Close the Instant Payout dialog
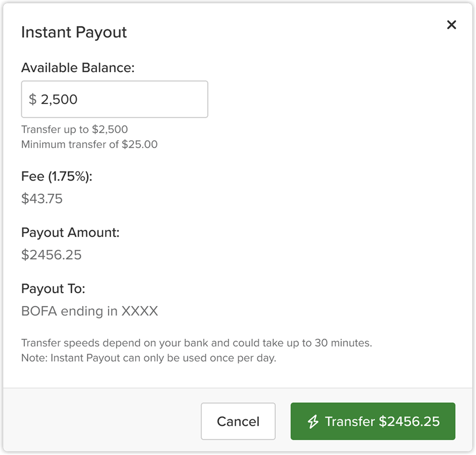This screenshot has width=476, height=455. click(451, 25)
